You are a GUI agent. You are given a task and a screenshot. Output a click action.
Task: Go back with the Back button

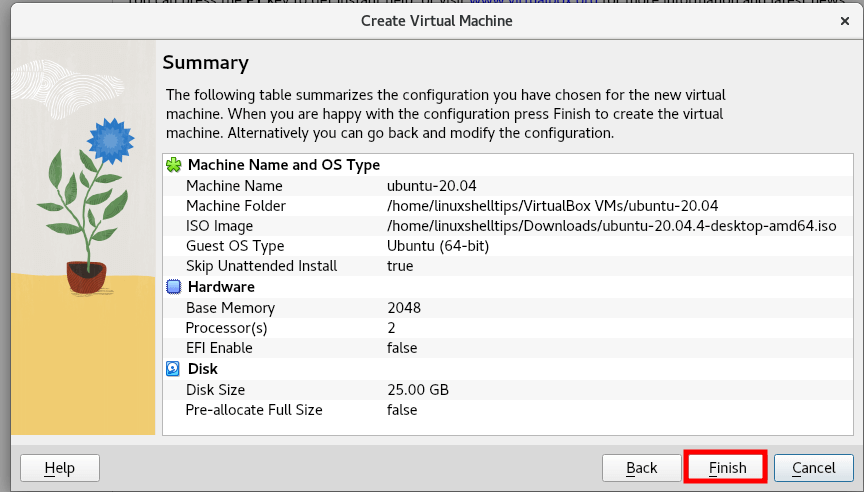(x=641, y=467)
